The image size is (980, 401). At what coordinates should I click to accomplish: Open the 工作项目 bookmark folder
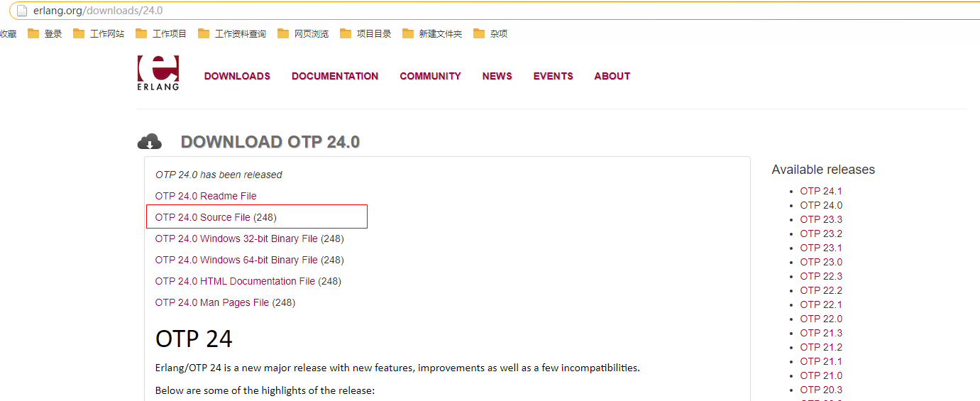coord(161,33)
